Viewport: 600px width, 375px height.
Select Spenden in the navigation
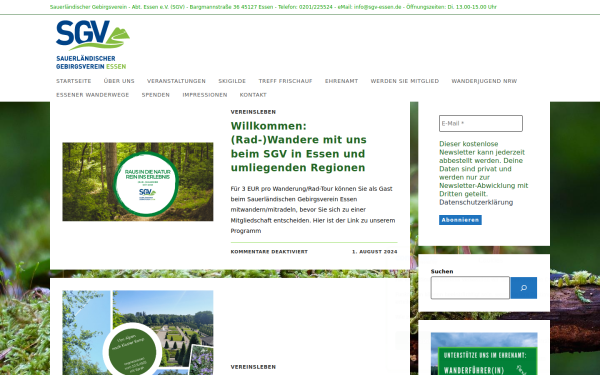point(156,95)
